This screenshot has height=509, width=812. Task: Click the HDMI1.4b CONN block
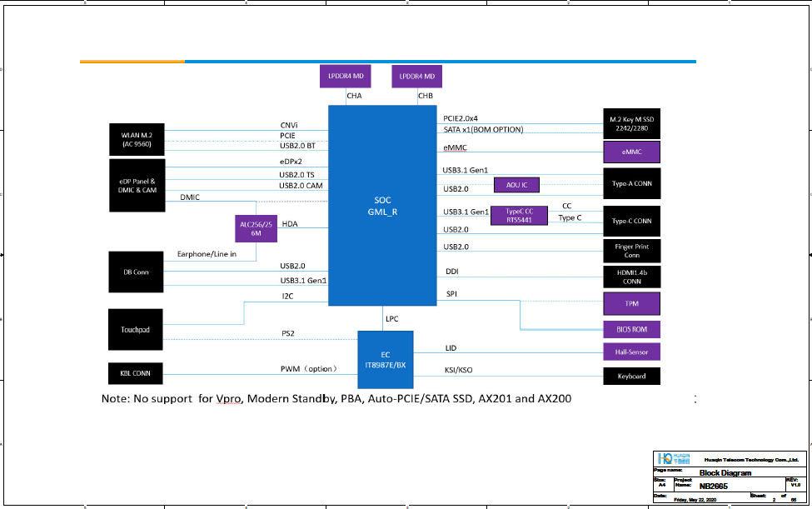tap(631, 277)
